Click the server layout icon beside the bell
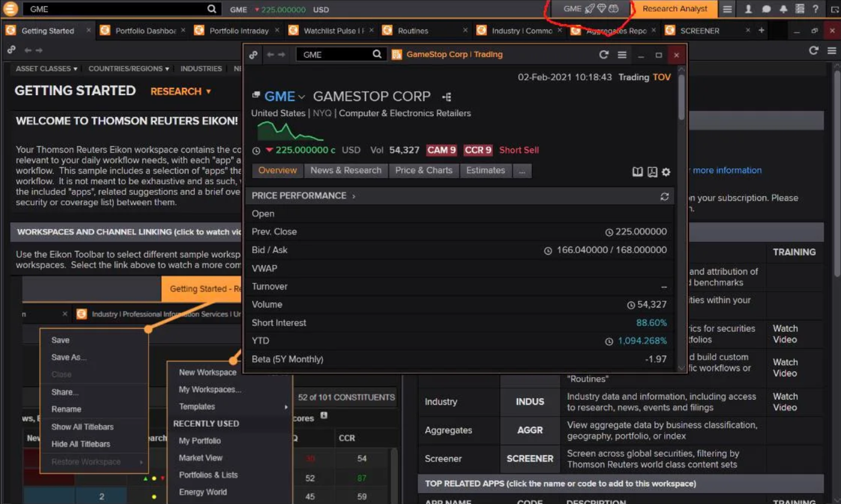This screenshot has height=504, width=841. coord(800,9)
